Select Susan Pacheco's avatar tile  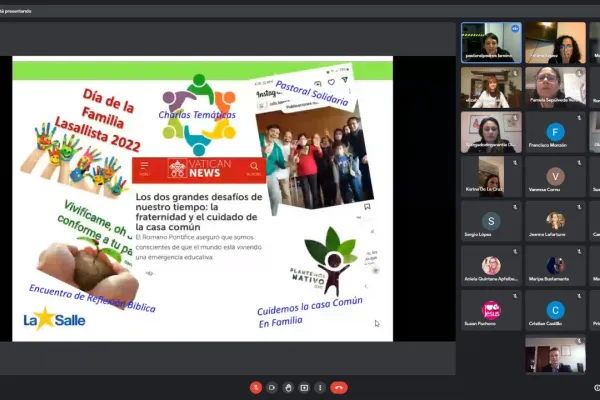[x=491, y=310]
